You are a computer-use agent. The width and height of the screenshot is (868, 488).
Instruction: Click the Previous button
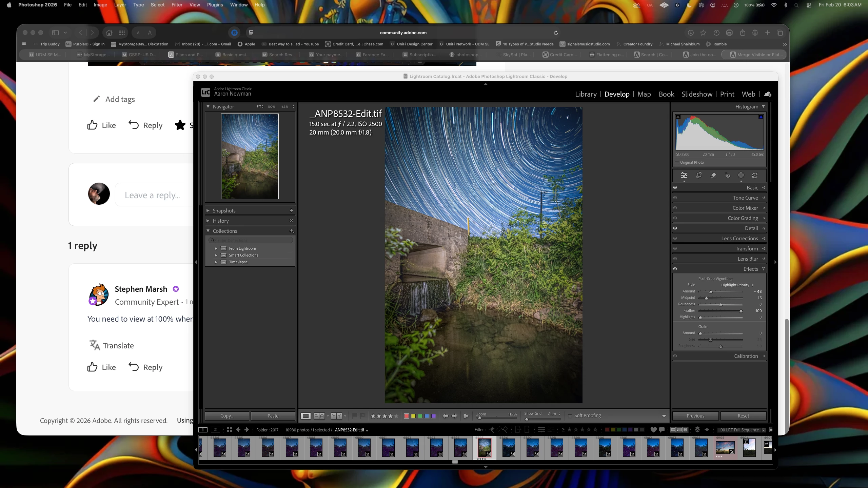click(x=695, y=416)
